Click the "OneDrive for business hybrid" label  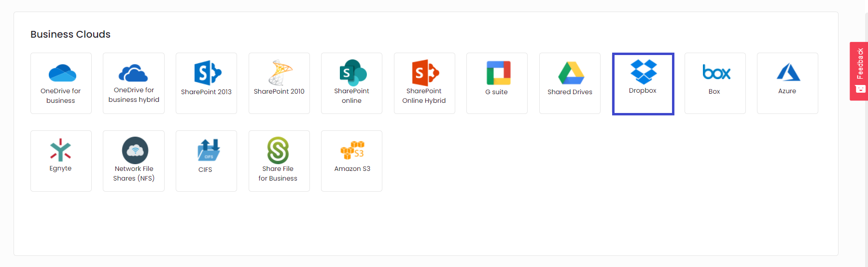click(134, 95)
